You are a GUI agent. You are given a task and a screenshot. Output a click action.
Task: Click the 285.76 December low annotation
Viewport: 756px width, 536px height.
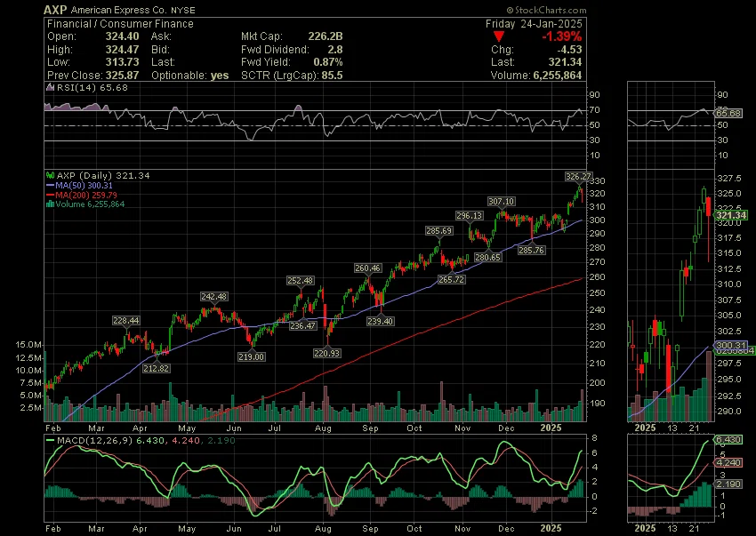(532, 250)
